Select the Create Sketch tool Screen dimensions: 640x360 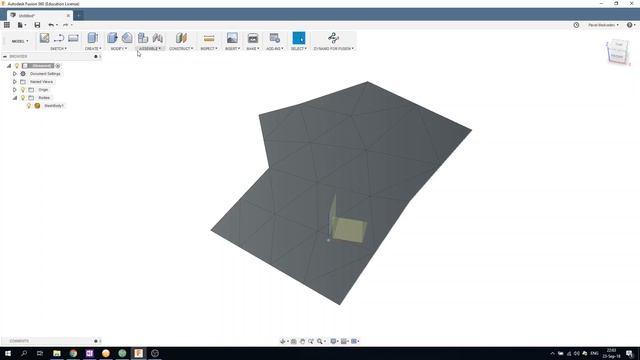(x=44, y=38)
